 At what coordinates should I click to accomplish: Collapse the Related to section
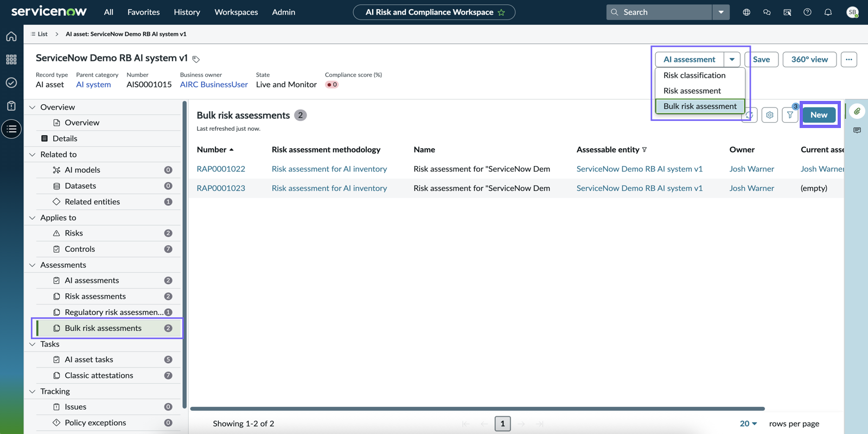[x=33, y=155]
